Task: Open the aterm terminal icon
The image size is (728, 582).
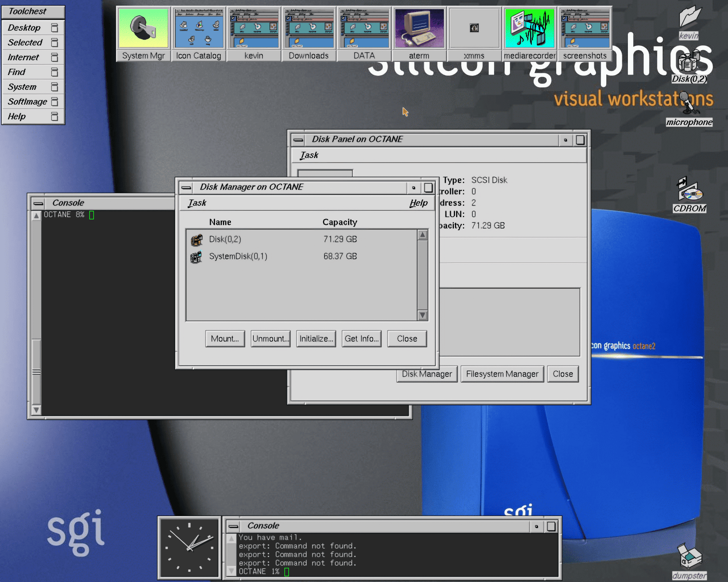Action: click(419, 34)
